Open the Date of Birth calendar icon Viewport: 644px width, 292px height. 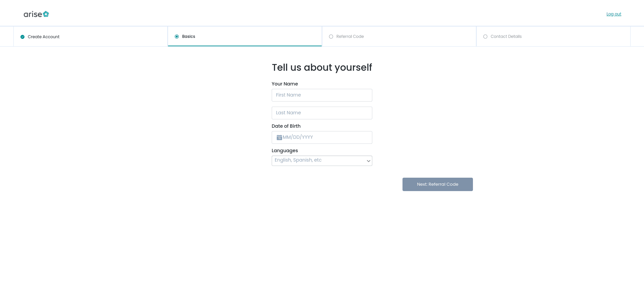(x=279, y=137)
